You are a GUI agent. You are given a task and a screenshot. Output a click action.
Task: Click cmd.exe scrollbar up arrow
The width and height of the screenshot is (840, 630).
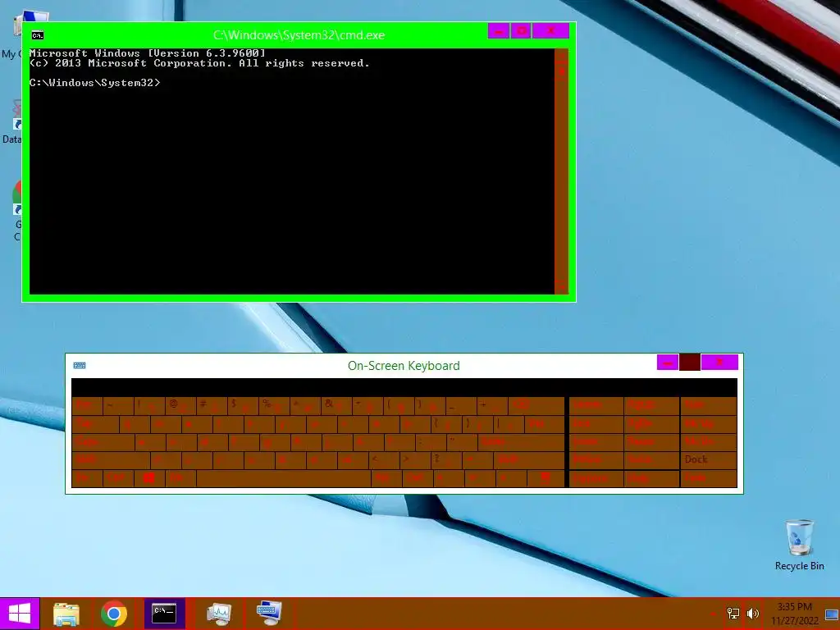coord(561,55)
